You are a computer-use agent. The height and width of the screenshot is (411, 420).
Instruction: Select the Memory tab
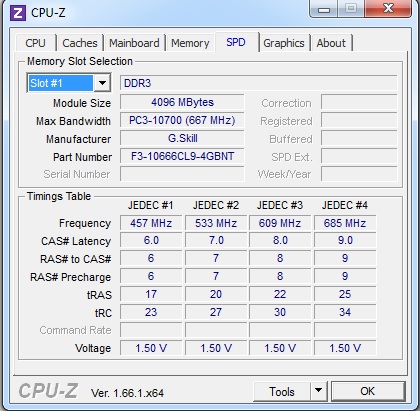coord(190,43)
